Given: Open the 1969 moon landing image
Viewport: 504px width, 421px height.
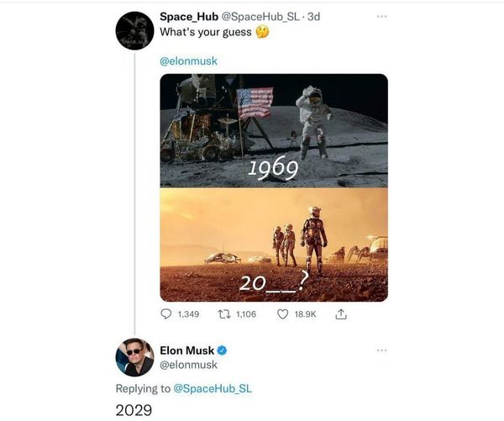Looking at the screenshot, I should coord(274,130).
